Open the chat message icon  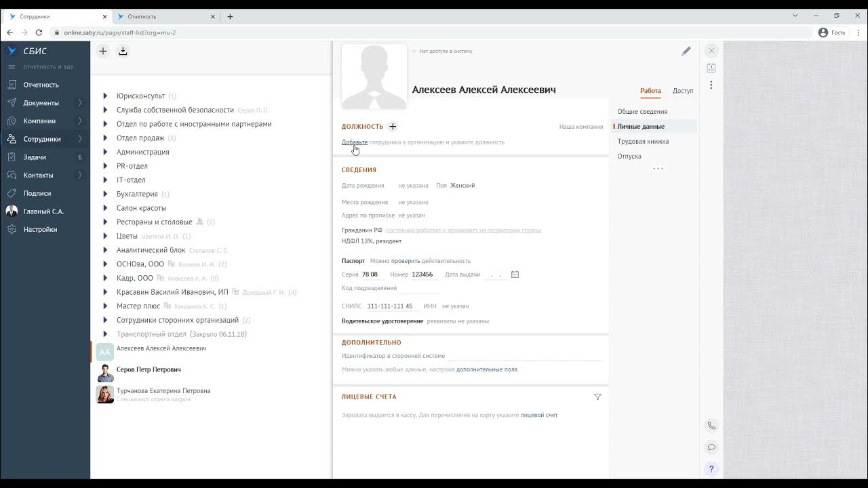tap(711, 447)
